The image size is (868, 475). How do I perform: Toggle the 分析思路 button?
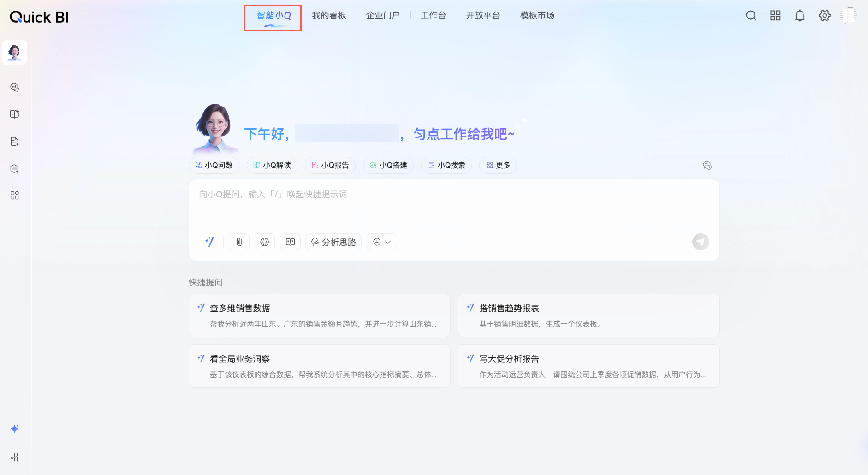click(x=333, y=242)
